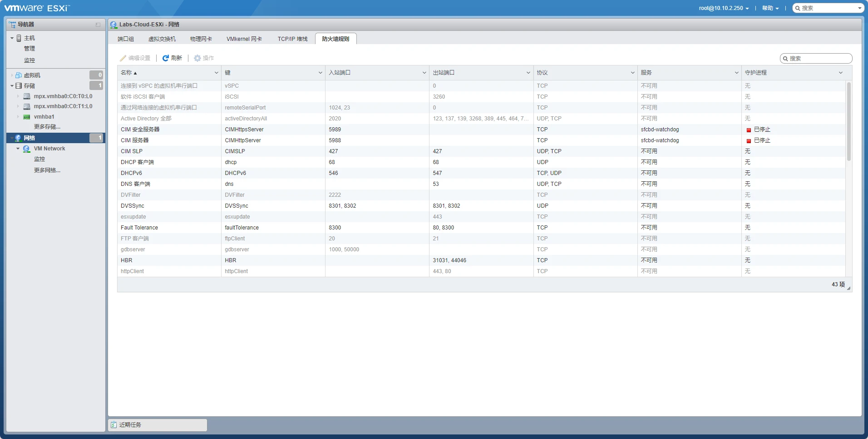Image resolution: width=868 pixels, height=439 pixels.
Task: Click the gear actions icon
Action: tap(197, 58)
